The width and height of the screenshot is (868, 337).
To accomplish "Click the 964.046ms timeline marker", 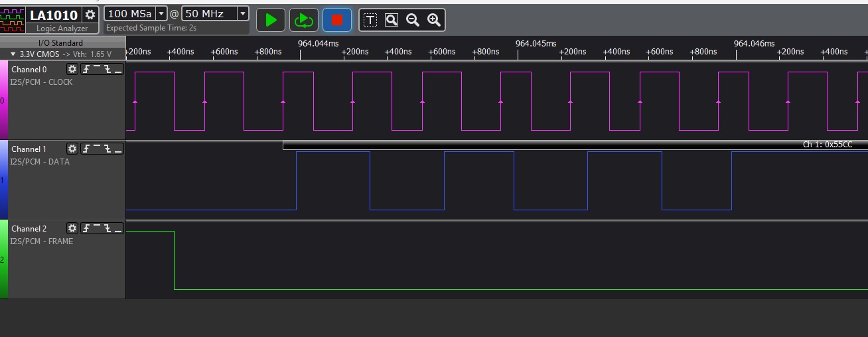I will click(754, 43).
